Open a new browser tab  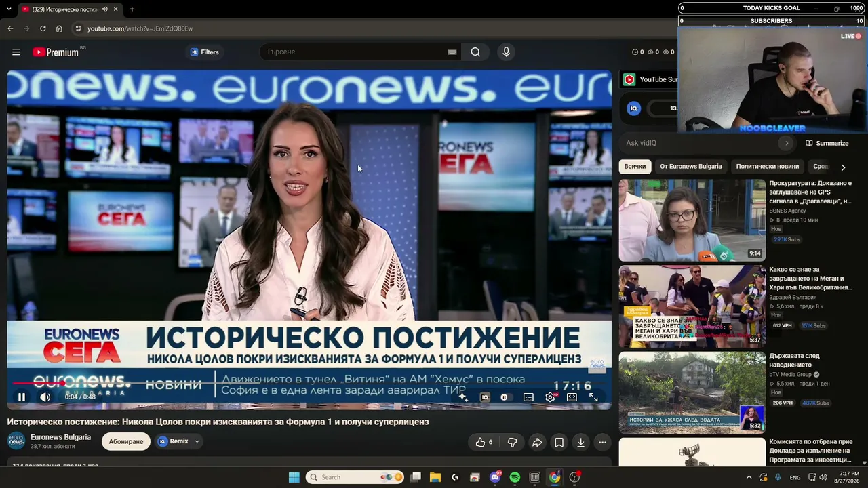point(132,9)
